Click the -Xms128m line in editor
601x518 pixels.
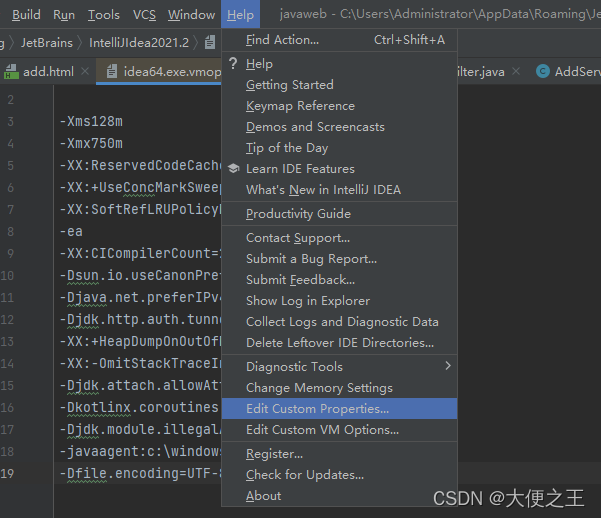[91, 122]
